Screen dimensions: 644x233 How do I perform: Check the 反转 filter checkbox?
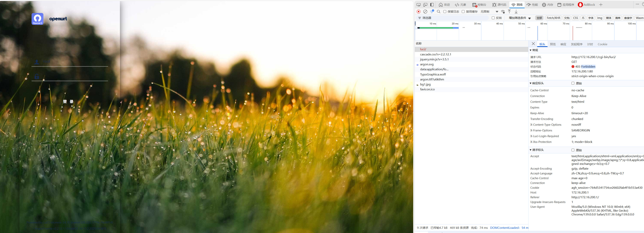(x=493, y=18)
